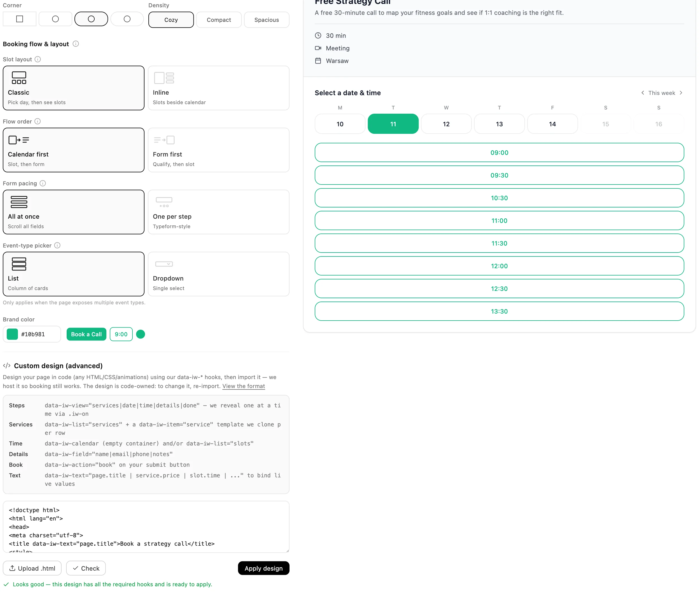Book the 09:30 time slot
Screen dimensions: 700x607
pos(499,175)
